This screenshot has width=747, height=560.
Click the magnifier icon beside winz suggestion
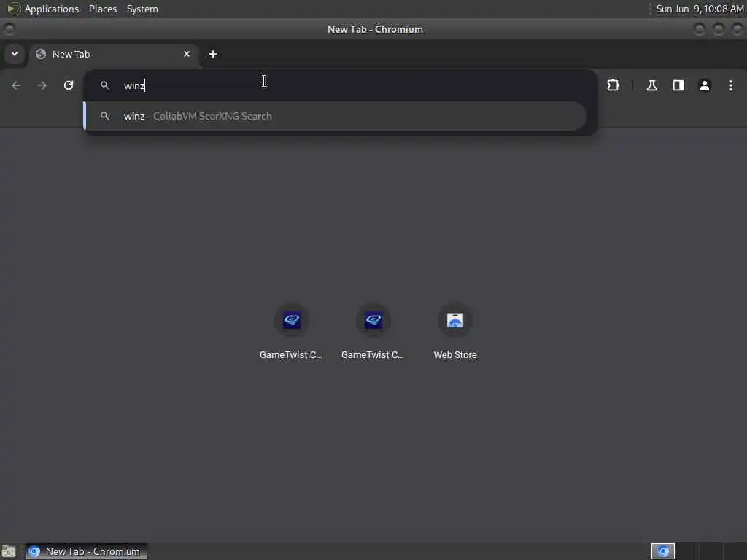tap(105, 116)
